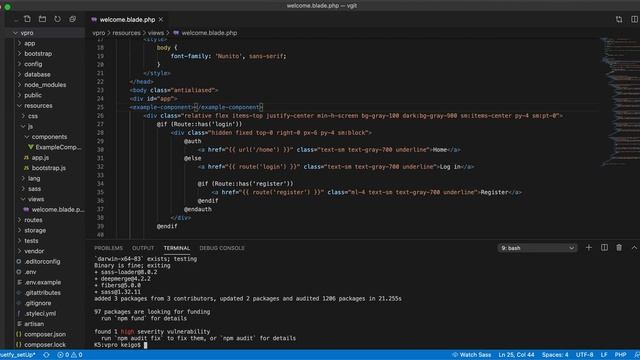Switch to the DEBUG CONSOLE tab
Screen dimensions: 640x360
coord(222,248)
